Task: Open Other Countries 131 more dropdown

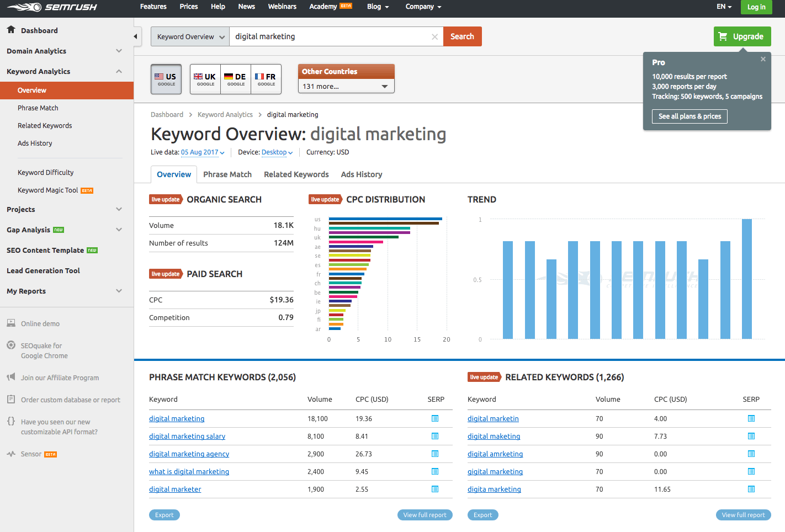Action: pyautogui.click(x=346, y=87)
